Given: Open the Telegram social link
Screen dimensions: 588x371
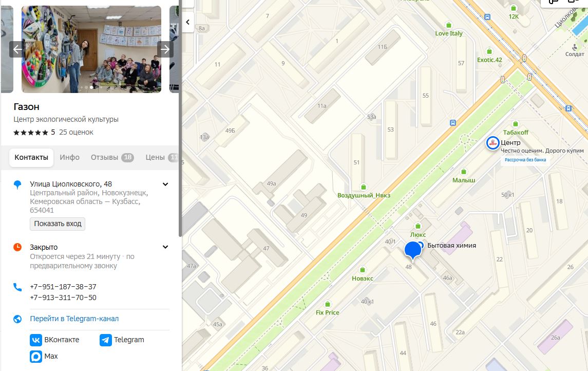Looking at the screenshot, I should [122, 340].
